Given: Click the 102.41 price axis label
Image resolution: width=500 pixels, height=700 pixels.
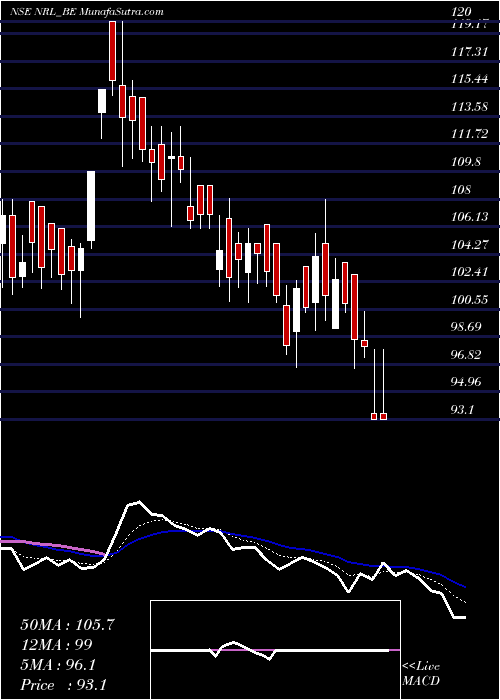Looking at the screenshot, I should pyautogui.click(x=469, y=272).
